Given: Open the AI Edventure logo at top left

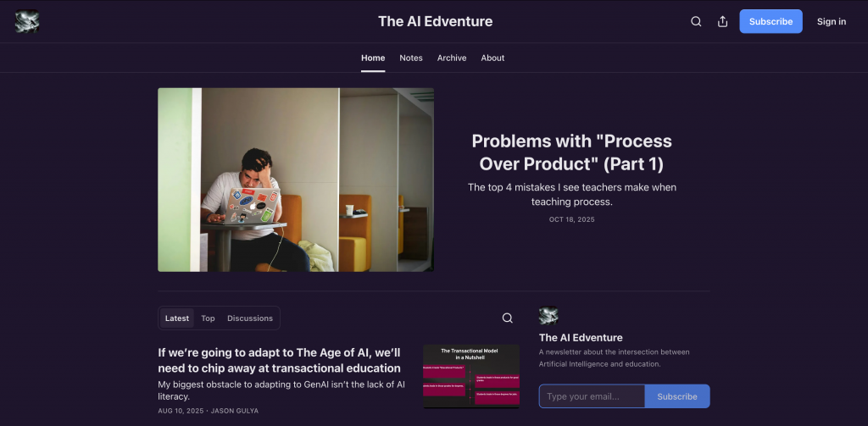Looking at the screenshot, I should click(x=27, y=21).
